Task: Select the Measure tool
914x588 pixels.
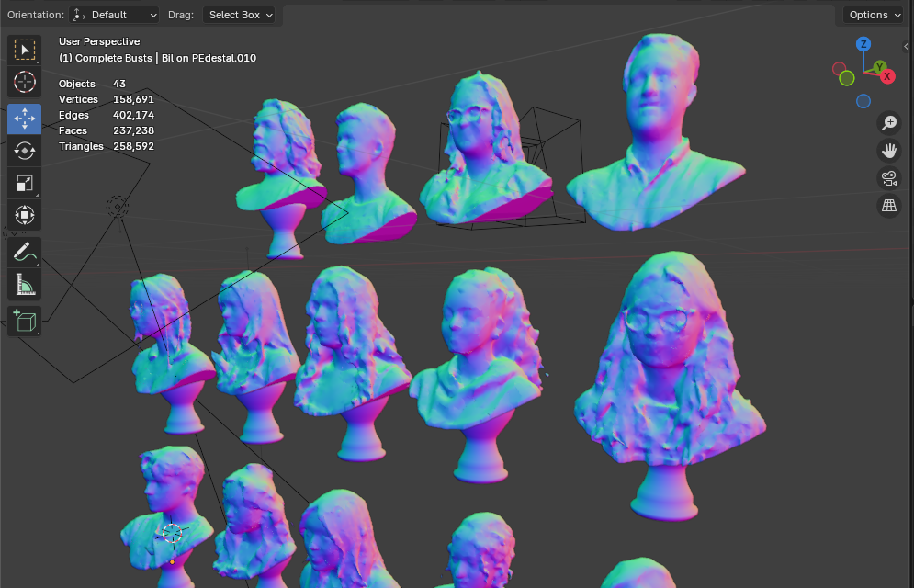Action: click(25, 284)
